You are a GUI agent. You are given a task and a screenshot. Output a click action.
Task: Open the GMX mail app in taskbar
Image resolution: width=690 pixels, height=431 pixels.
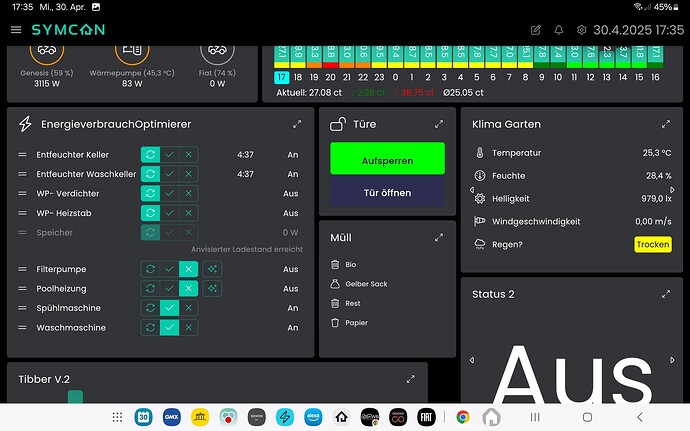[x=172, y=417]
